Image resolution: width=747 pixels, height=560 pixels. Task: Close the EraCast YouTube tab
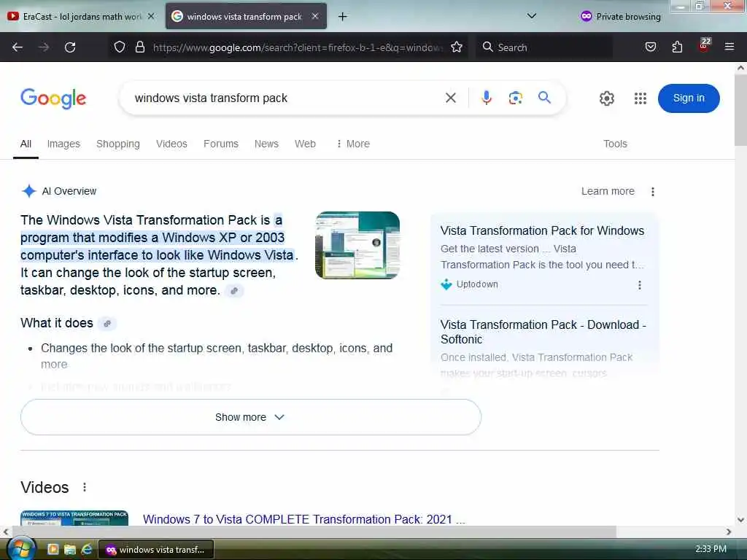[151, 16]
